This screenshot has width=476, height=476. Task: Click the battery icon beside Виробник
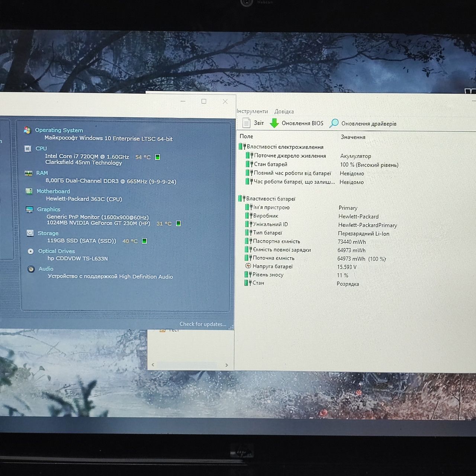click(x=249, y=216)
